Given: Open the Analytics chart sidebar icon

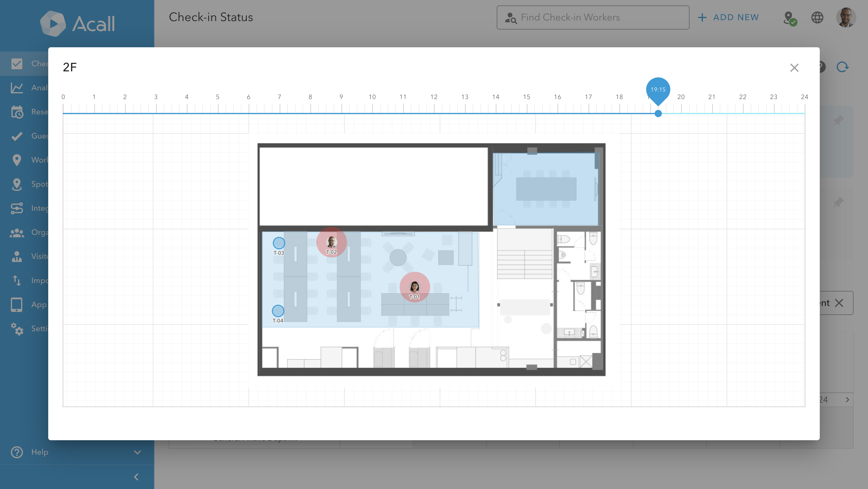Looking at the screenshot, I should pos(17,88).
